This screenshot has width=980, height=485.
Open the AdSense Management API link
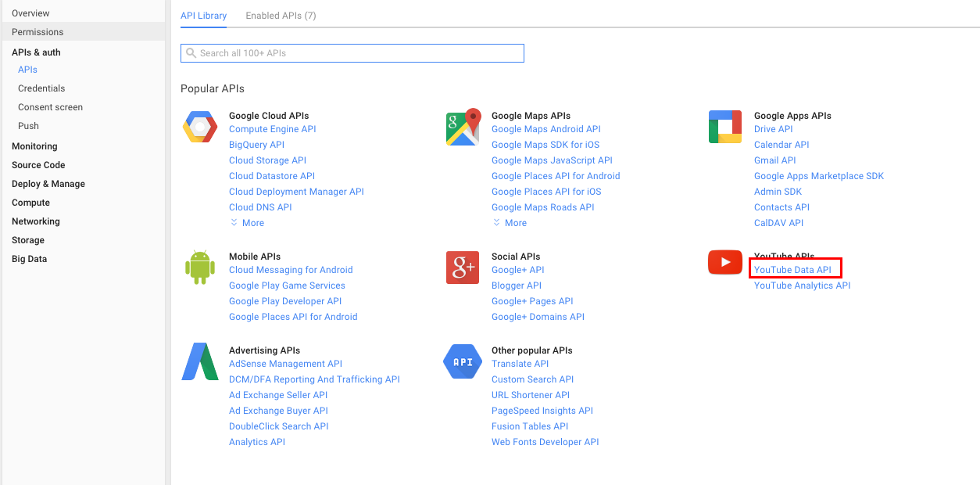(x=285, y=364)
